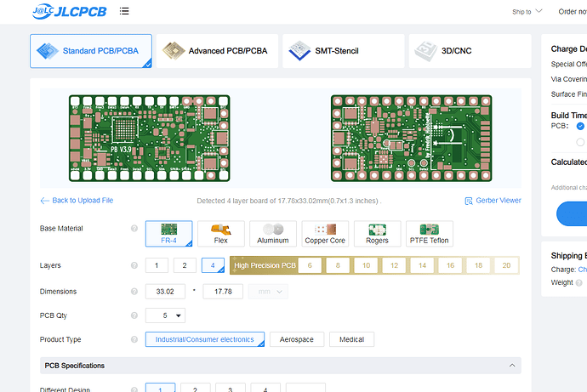This screenshot has height=392, width=587.
Task: Open the Dimensions help icon
Action: coord(134,292)
